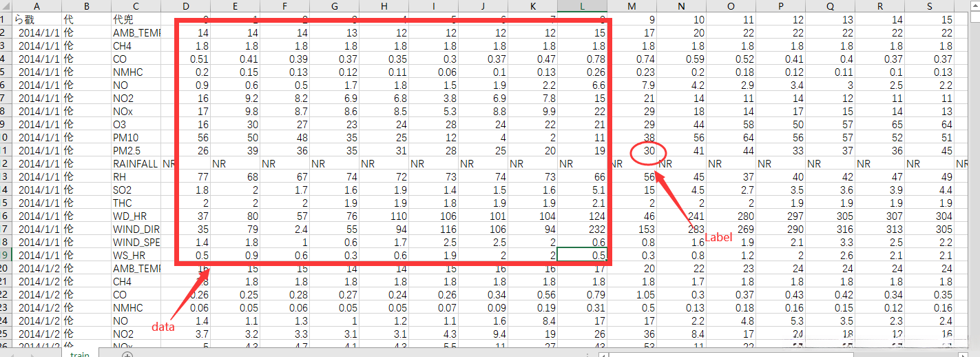Image resolution: width=980 pixels, height=357 pixels.
Task: Select the THC label cell
Action: click(136, 203)
